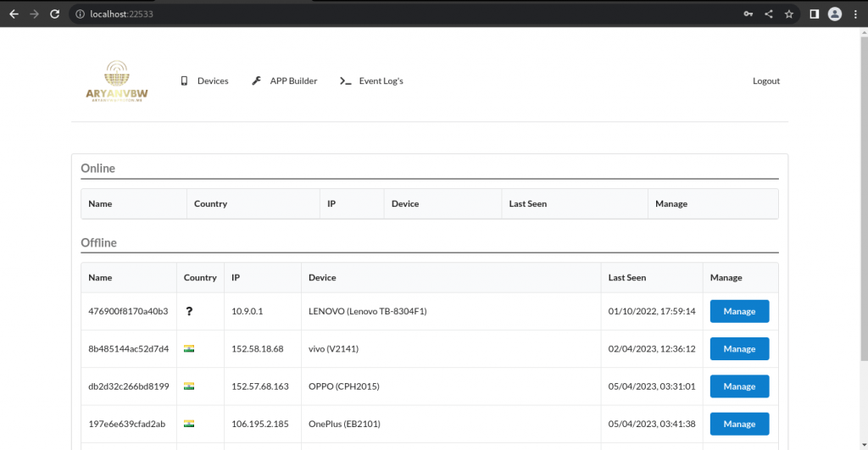Open the Event Log's menu item

pyautogui.click(x=381, y=81)
